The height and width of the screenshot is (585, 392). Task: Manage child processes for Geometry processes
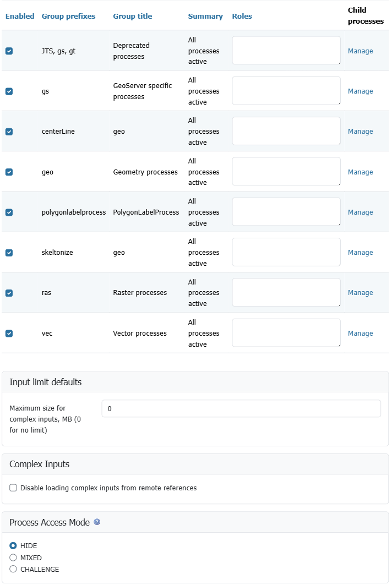click(x=360, y=172)
